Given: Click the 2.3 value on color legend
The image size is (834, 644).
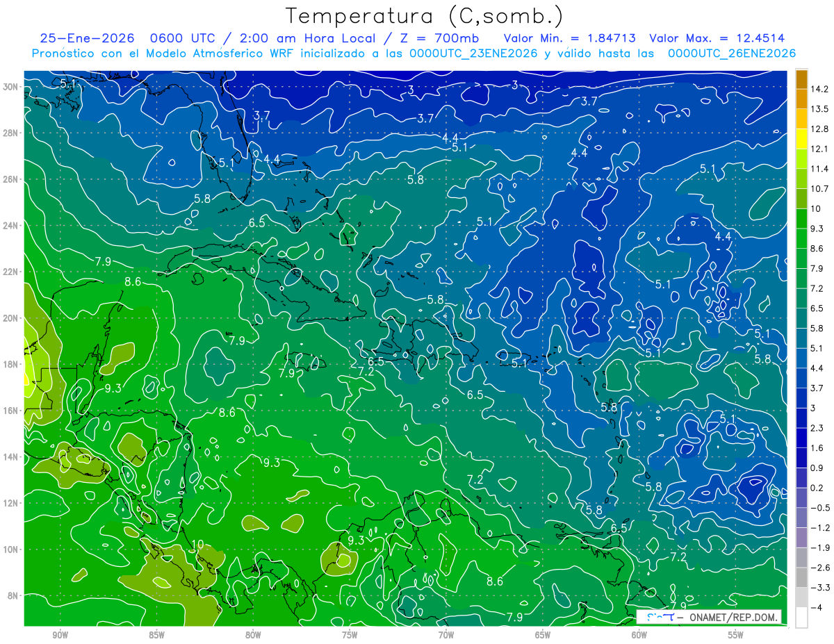Looking at the screenshot, I should click(x=817, y=428).
